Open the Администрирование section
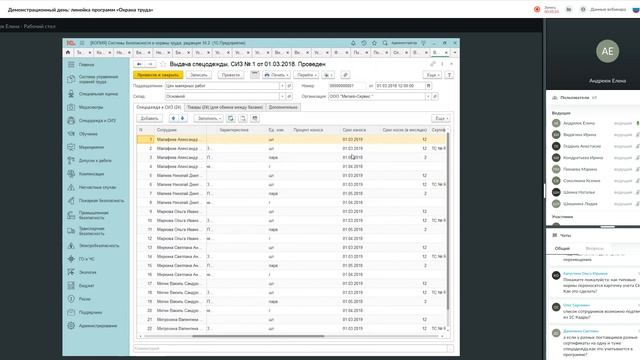The height and width of the screenshot is (360, 640). pyautogui.click(x=98, y=326)
